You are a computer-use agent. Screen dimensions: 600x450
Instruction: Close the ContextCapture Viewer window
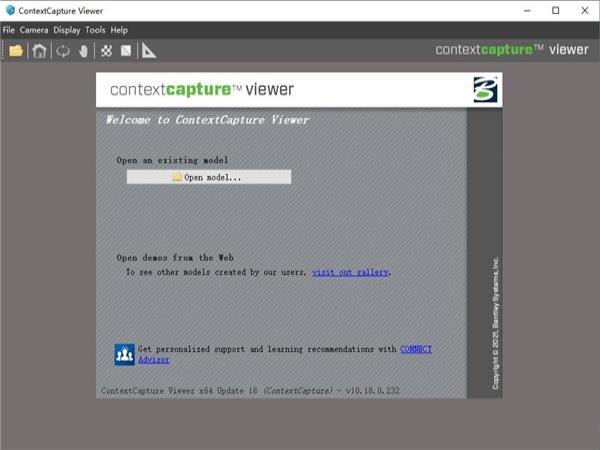click(585, 11)
